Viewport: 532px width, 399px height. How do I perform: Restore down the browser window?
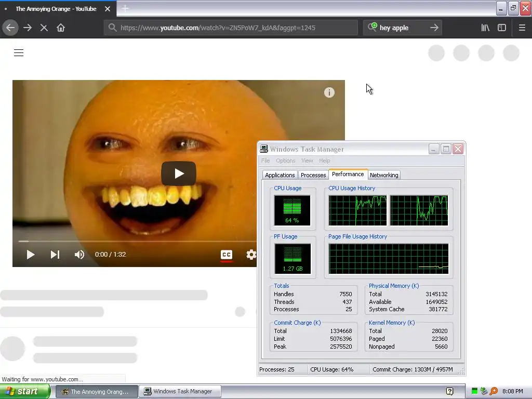[513, 8]
